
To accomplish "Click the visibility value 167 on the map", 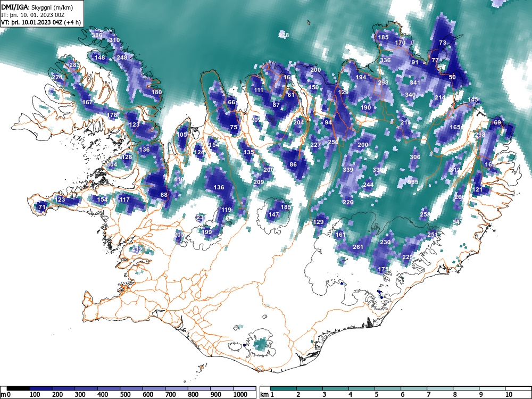I will point(87,102).
